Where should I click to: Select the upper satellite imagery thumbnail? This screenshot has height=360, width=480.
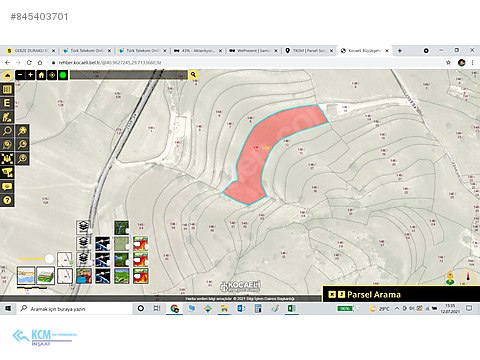click(x=102, y=243)
